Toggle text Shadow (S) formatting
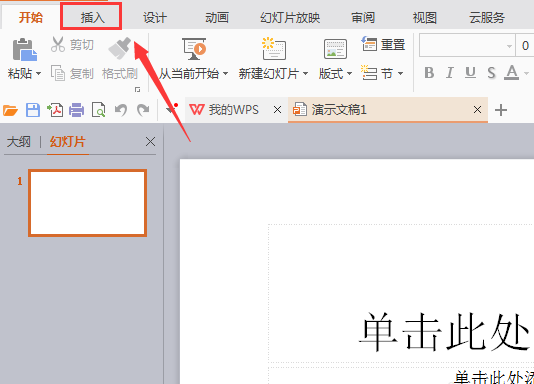This screenshot has width=534, height=384. [491, 73]
